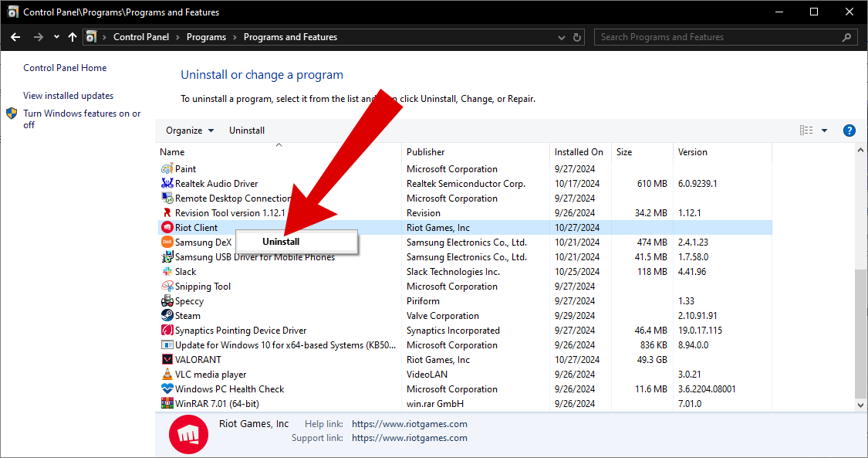Click the 3.6.2204.08001 version cell

[x=707, y=388]
